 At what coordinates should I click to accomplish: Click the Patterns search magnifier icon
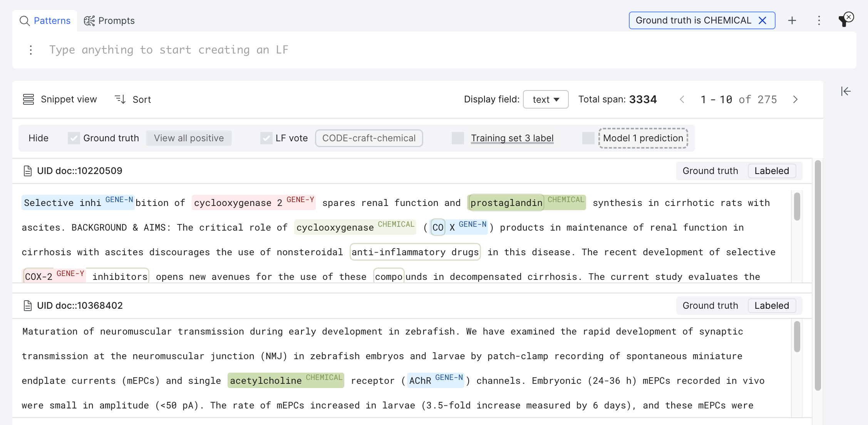click(25, 21)
